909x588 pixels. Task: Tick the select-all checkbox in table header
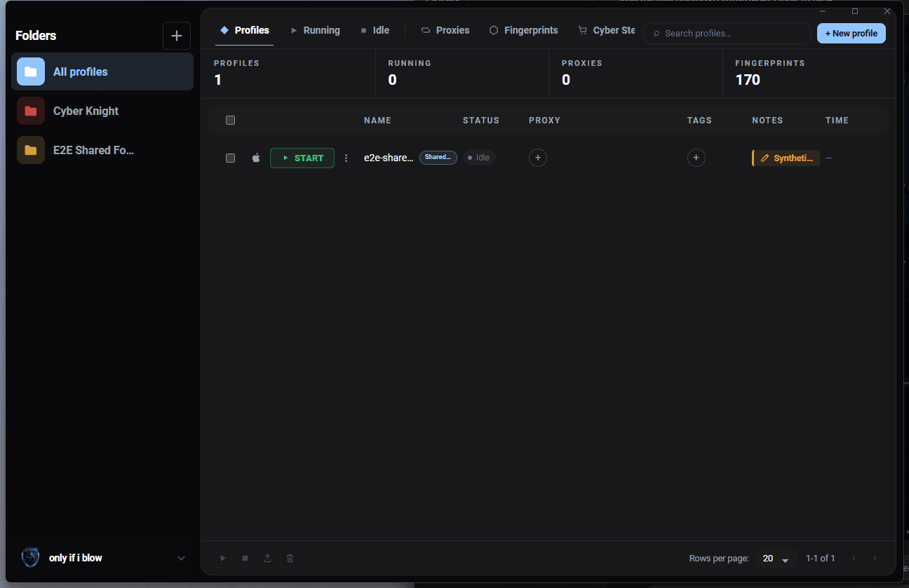(230, 121)
